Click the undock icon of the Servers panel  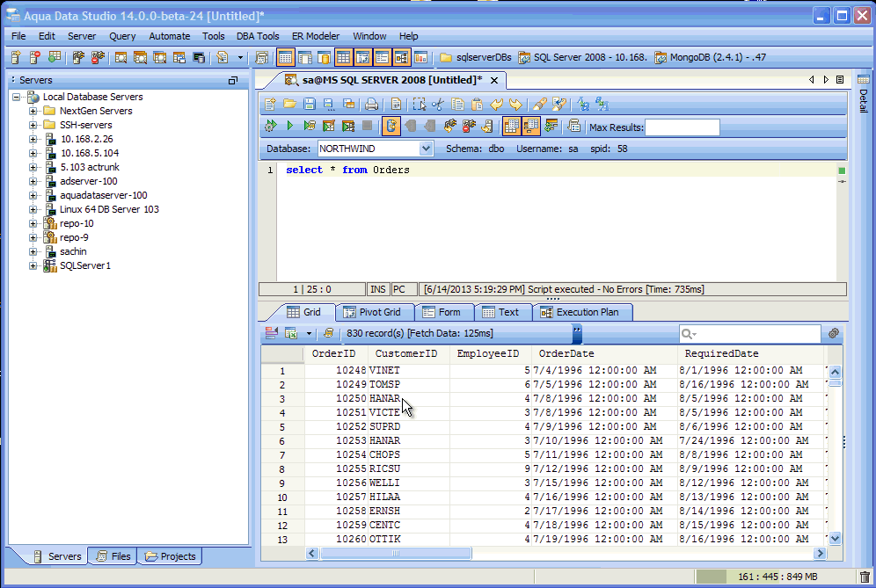pyautogui.click(x=233, y=80)
